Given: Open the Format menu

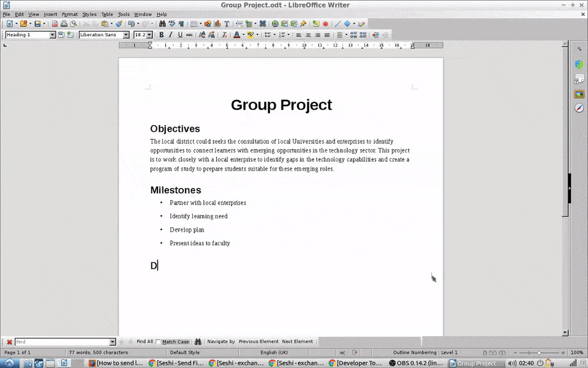Looking at the screenshot, I should click(69, 14).
